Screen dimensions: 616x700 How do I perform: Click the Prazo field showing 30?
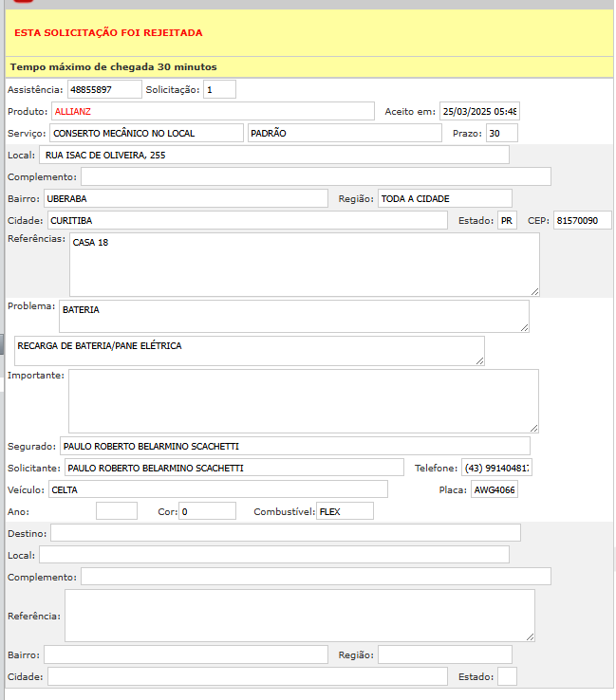[501, 133]
